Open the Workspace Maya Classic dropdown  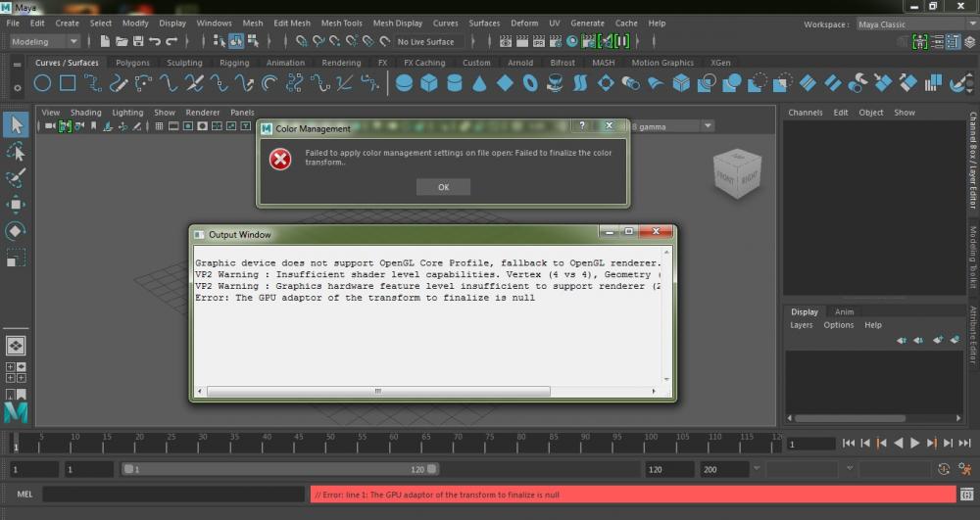pyautogui.click(x=916, y=24)
